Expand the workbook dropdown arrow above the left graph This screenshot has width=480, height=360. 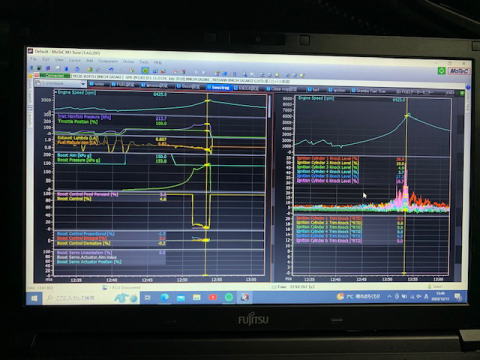[x=83, y=84]
